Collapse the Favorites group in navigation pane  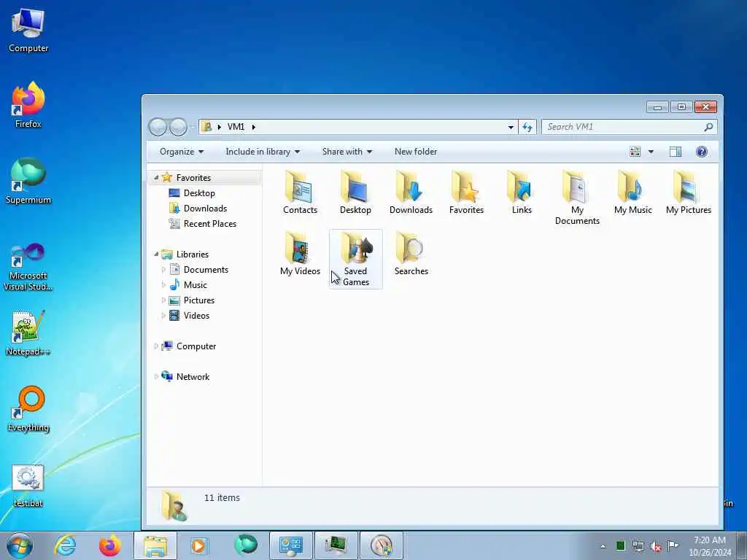(x=156, y=177)
